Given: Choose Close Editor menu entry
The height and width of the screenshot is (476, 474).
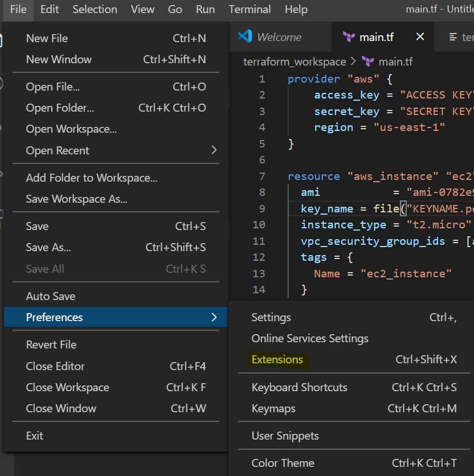Looking at the screenshot, I should [x=116, y=367].
